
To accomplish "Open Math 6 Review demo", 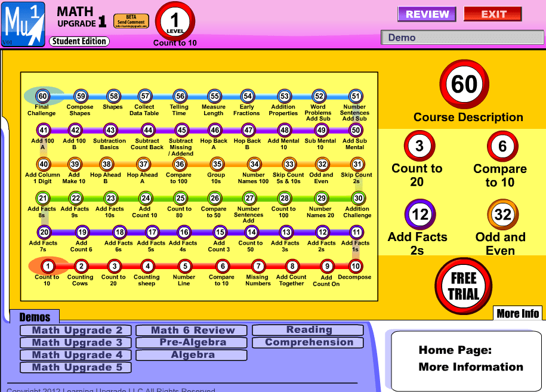I will tap(192, 330).
